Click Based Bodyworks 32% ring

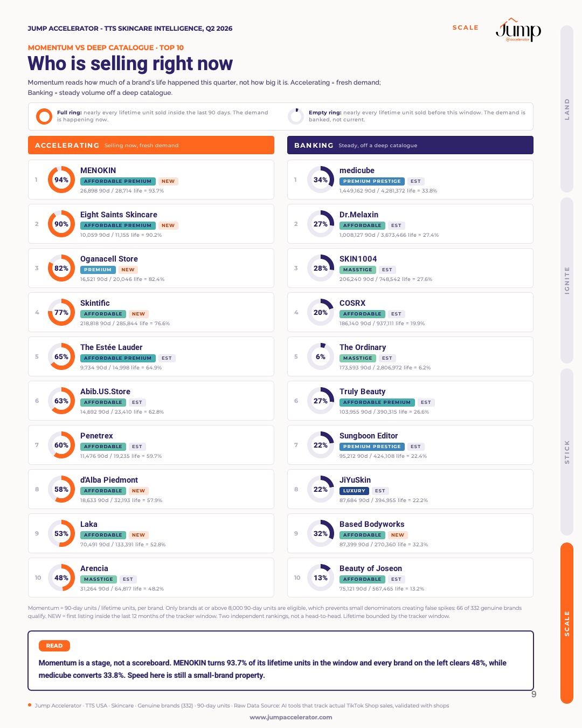click(x=321, y=533)
